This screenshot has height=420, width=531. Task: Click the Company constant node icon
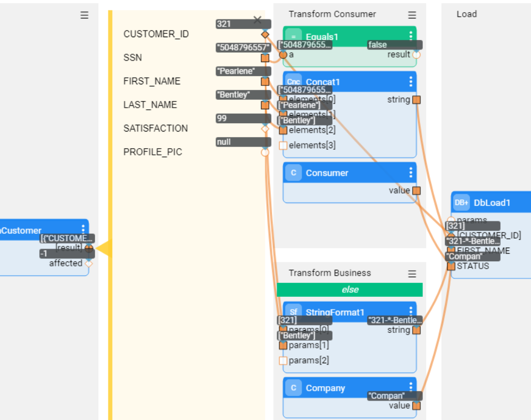(294, 388)
